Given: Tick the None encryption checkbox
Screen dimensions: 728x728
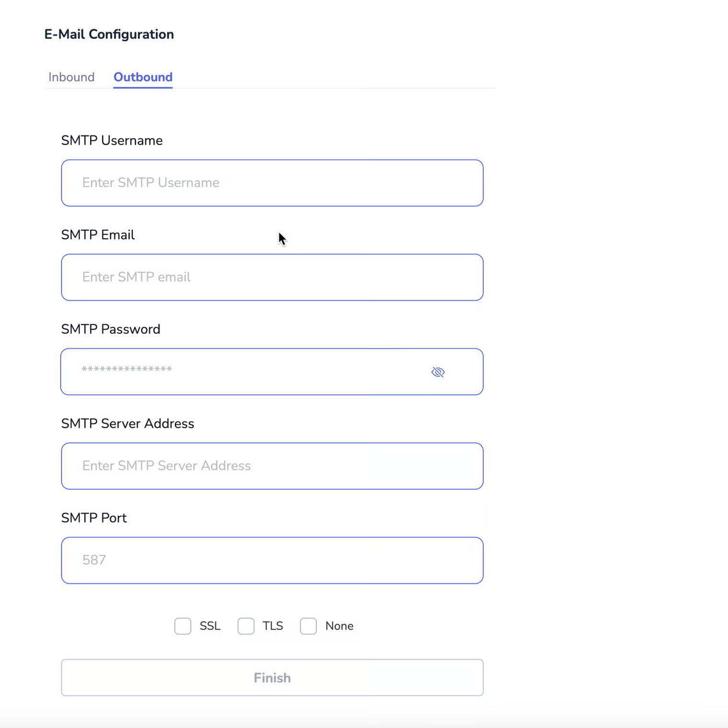Looking at the screenshot, I should [308, 626].
